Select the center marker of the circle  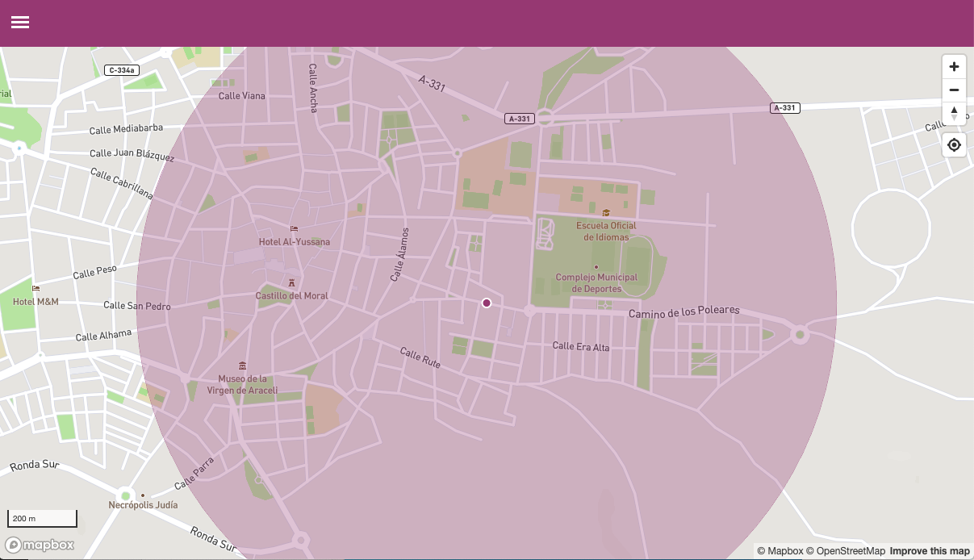pos(487,303)
